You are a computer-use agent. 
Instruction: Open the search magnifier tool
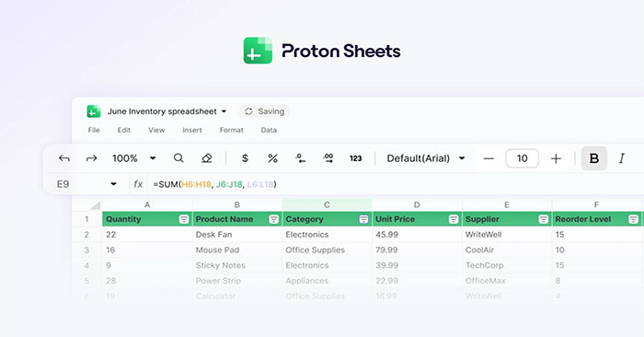point(178,158)
